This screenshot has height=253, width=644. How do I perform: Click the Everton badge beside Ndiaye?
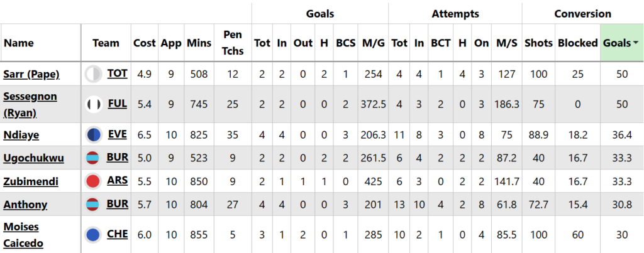(94, 134)
